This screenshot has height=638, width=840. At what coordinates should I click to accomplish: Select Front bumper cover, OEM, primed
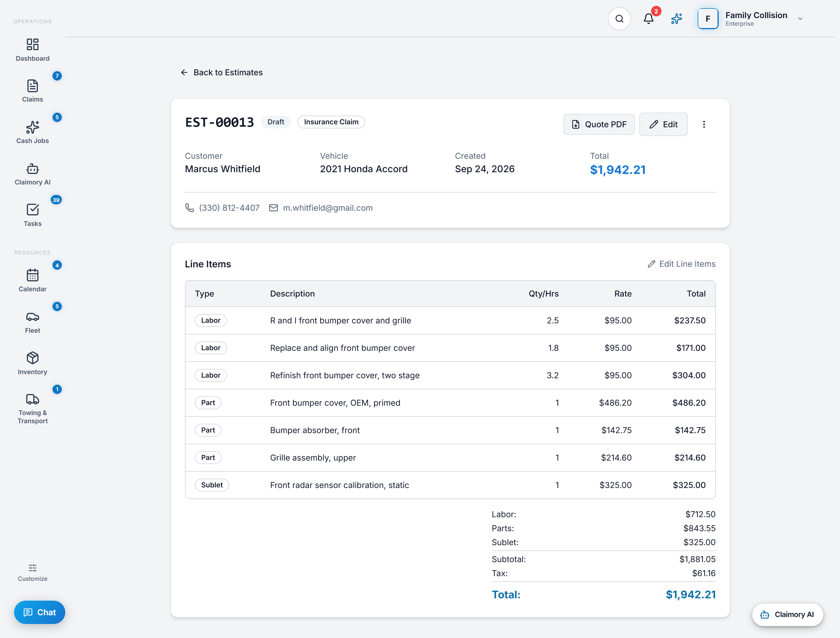click(x=450, y=402)
